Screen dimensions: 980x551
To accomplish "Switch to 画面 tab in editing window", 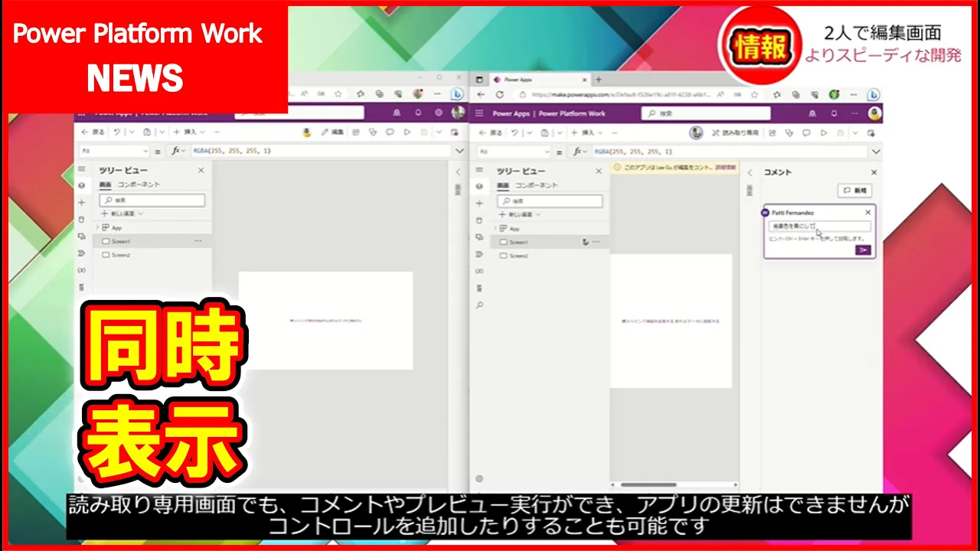I will [x=105, y=184].
